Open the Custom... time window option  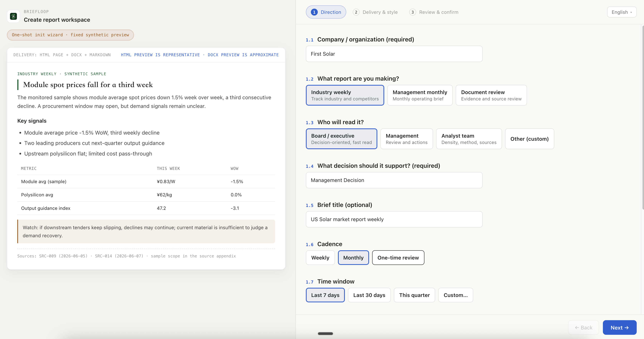(456, 295)
